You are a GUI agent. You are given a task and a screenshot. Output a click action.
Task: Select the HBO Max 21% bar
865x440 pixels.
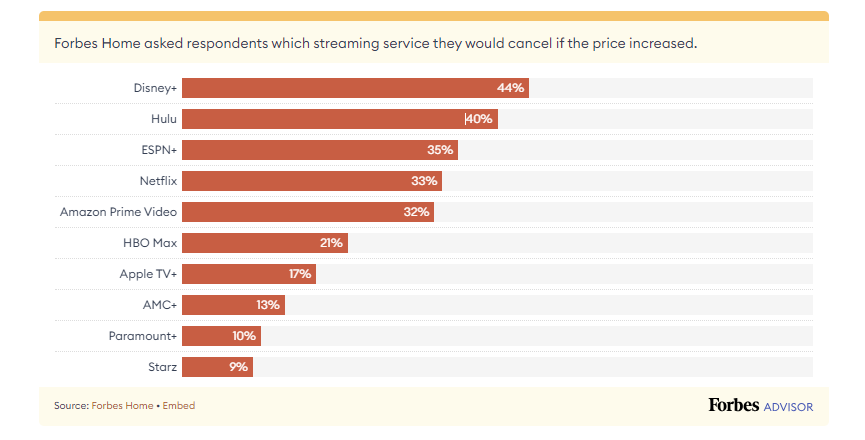[x=264, y=243]
